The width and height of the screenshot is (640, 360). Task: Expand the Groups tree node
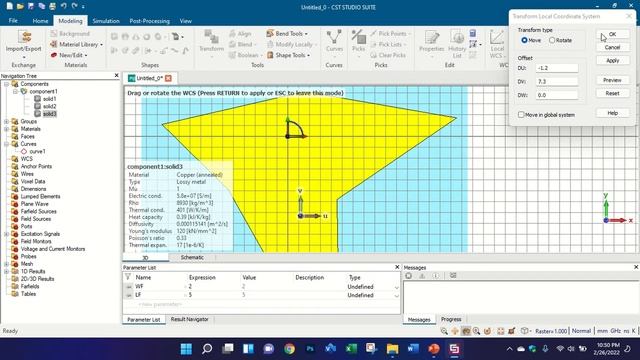click(7, 122)
